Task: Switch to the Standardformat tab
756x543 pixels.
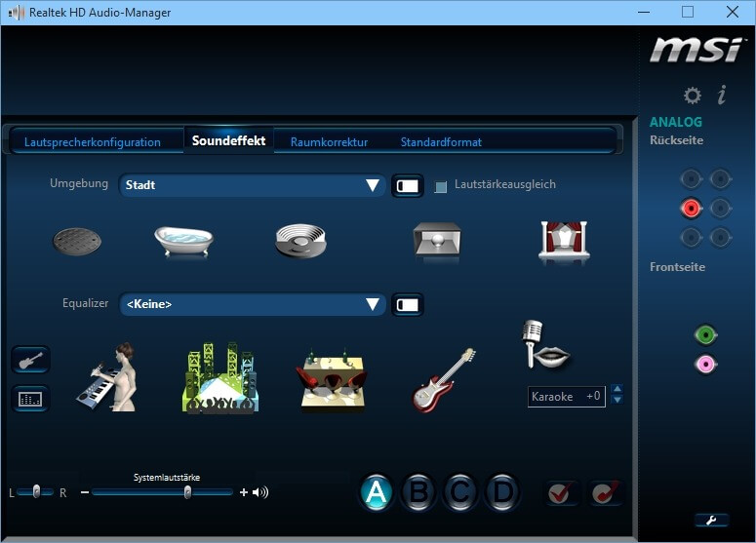Action: (441, 142)
